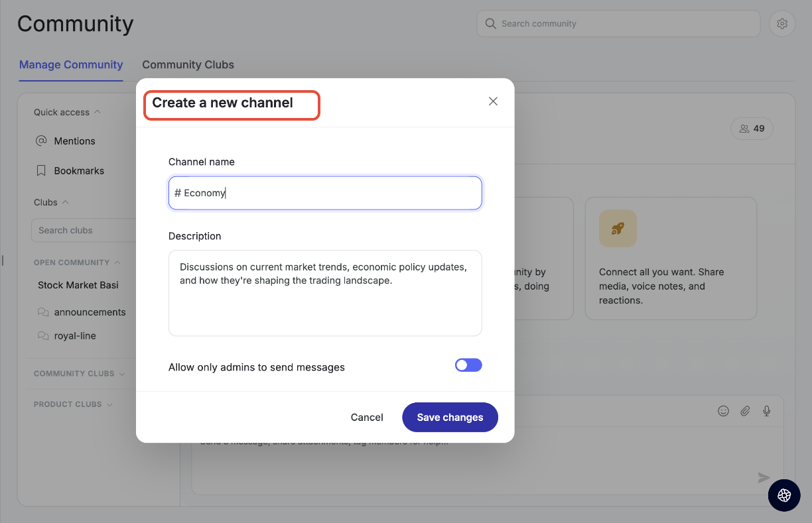Click the Community page heading
Screen dimensions: 812x523
76,24
